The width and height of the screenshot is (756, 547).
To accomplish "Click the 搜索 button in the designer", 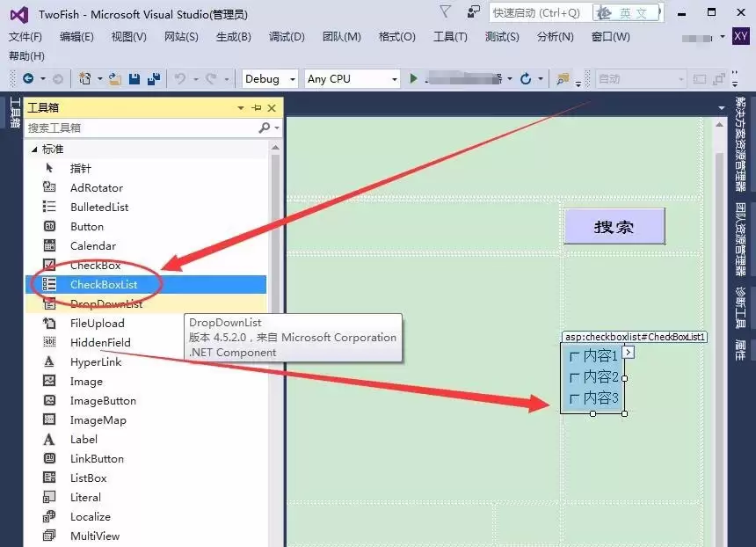I will tap(614, 226).
